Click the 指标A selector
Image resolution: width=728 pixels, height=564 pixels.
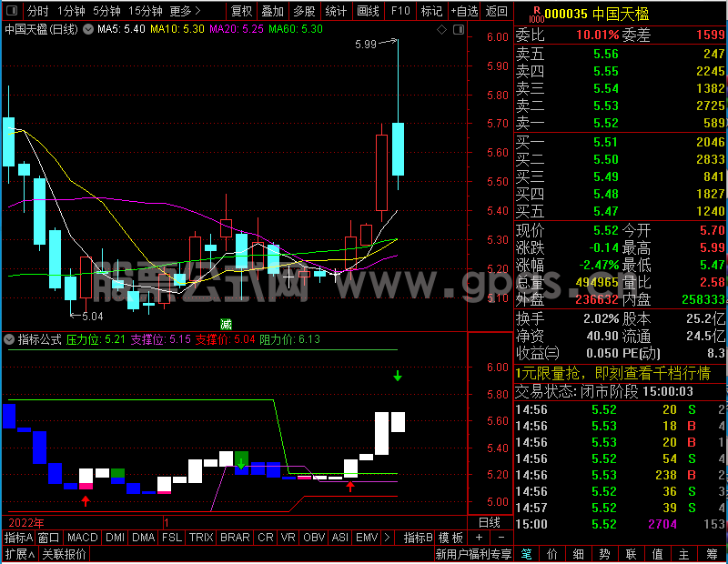point(18,538)
